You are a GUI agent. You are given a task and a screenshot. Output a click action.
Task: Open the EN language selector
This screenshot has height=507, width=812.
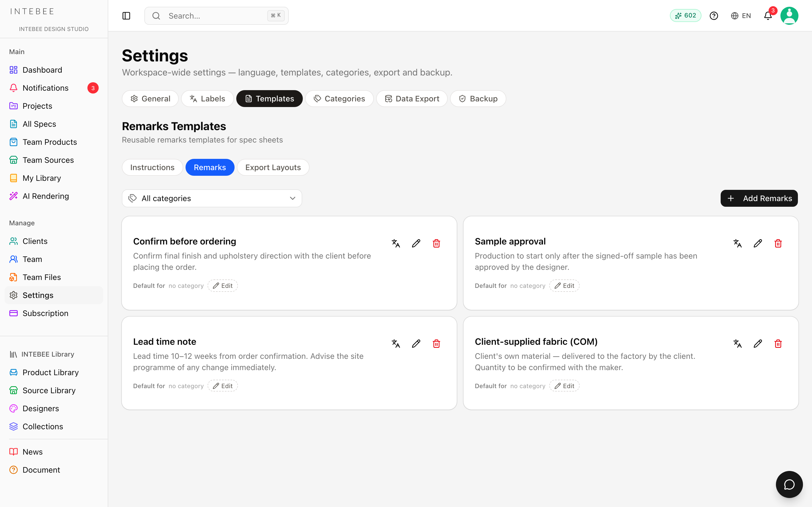coord(741,16)
